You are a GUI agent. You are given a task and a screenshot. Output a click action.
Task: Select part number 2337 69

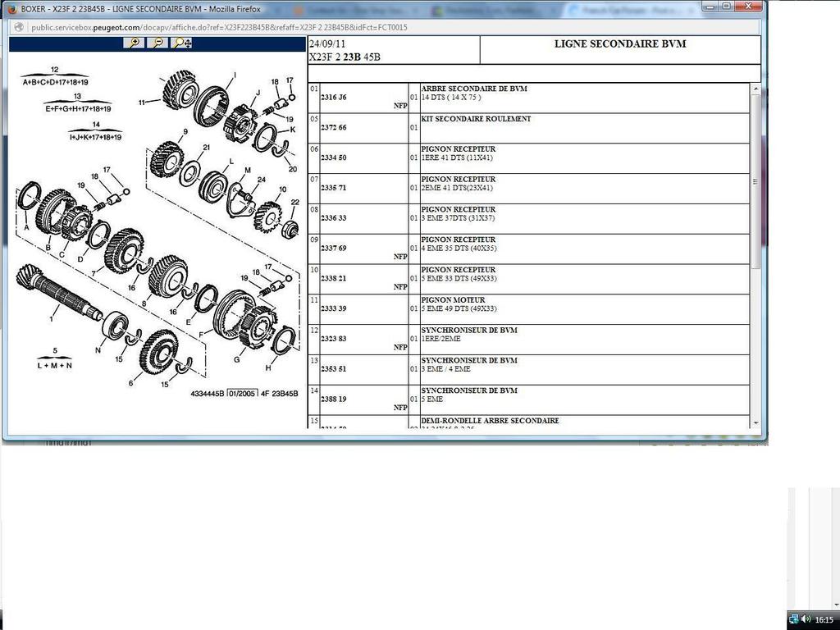pyautogui.click(x=333, y=248)
